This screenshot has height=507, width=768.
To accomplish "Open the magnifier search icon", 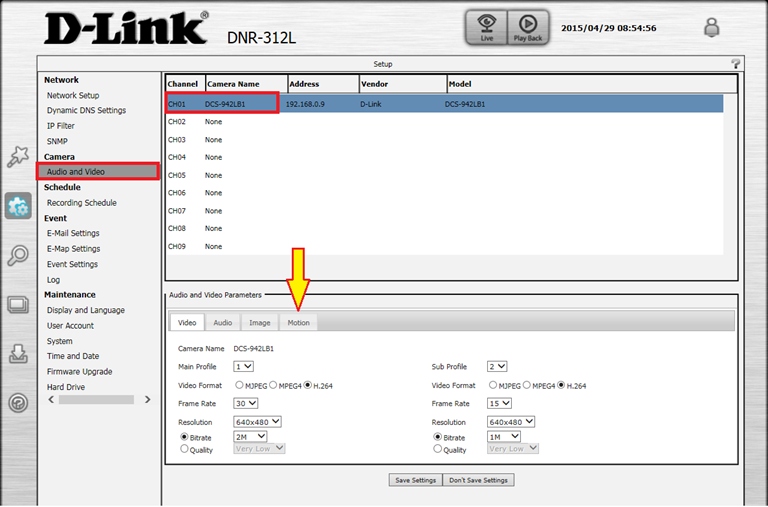I will [18, 255].
